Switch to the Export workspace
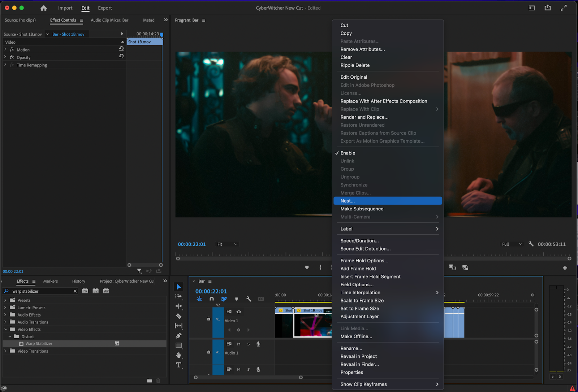The width and height of the screenshot is (578, 392). click(105, 8)
